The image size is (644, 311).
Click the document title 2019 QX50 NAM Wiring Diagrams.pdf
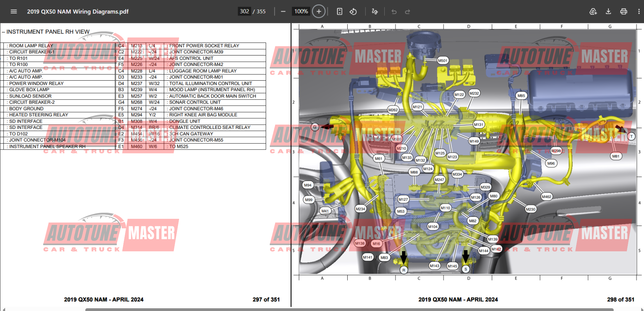[78, 11]
